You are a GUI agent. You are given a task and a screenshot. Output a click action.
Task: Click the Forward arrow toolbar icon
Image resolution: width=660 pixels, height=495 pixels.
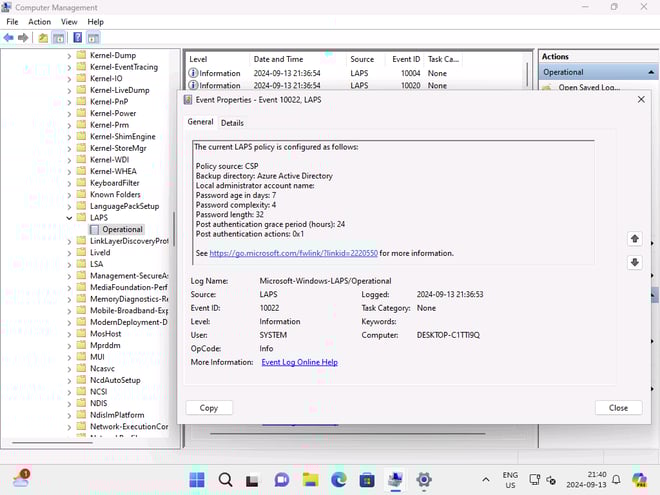click(x=23, y=38)
